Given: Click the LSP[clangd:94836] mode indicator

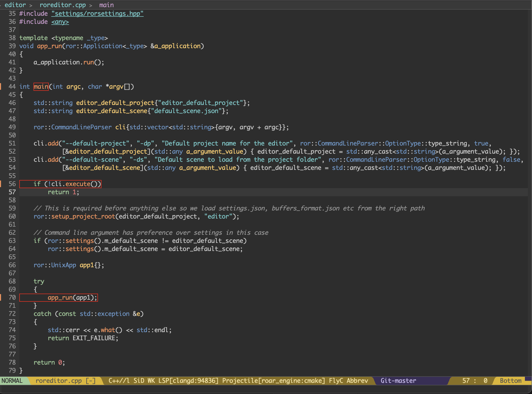Looking at the screenshot, I should pyautogui.click(x=188, y=381).
